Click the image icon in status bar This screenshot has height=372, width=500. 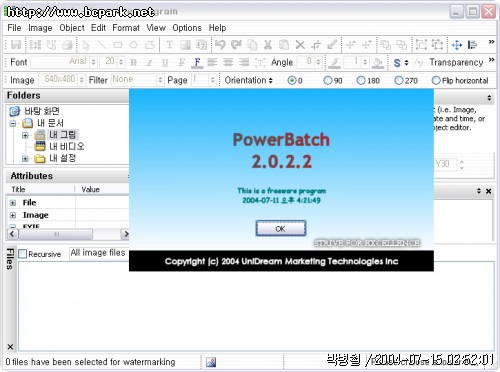211,362
